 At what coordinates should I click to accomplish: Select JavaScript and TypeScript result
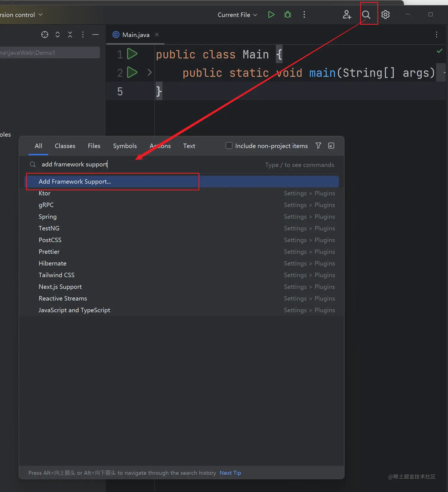coord(182,310)
